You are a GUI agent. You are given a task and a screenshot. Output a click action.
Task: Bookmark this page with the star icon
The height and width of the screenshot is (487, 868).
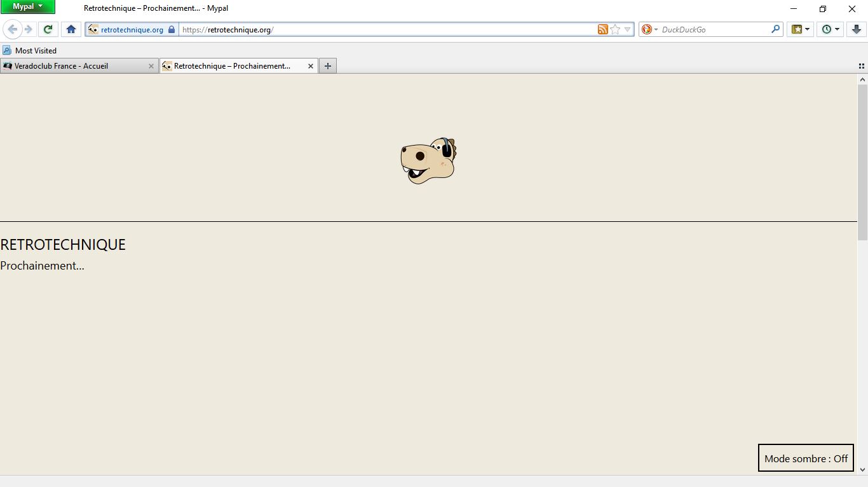pyautogui.click(x=615, y=29)
